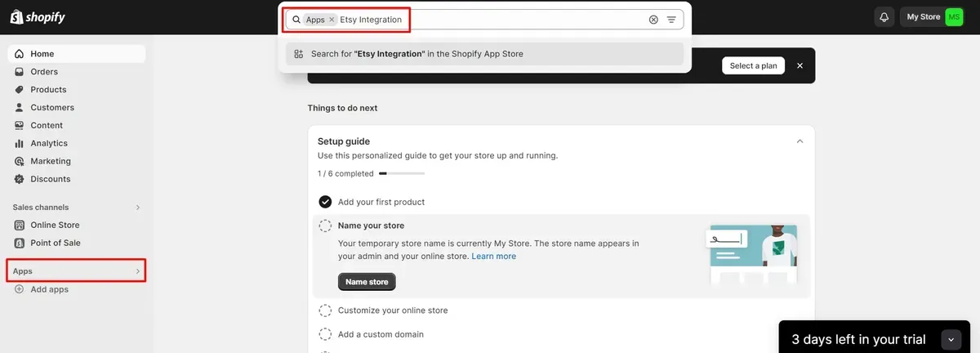The image size is (980, 353).
Task: Open the My Store account menu
Action: point(932,17)
